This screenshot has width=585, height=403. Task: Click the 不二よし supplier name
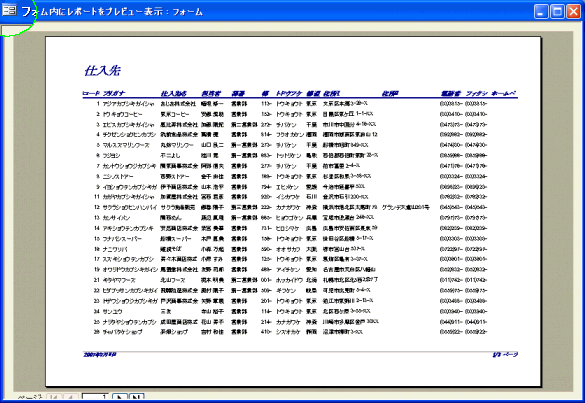click(170, 156)
